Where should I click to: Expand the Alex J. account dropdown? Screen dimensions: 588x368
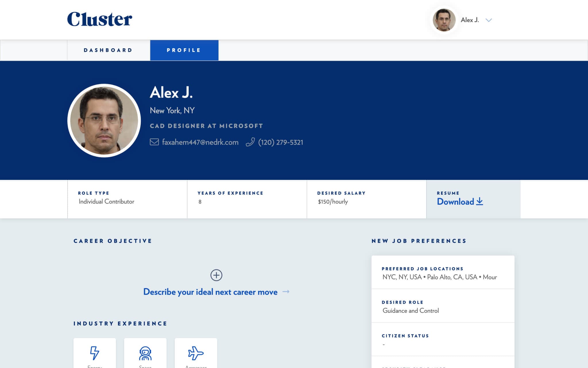click(489, 20)
